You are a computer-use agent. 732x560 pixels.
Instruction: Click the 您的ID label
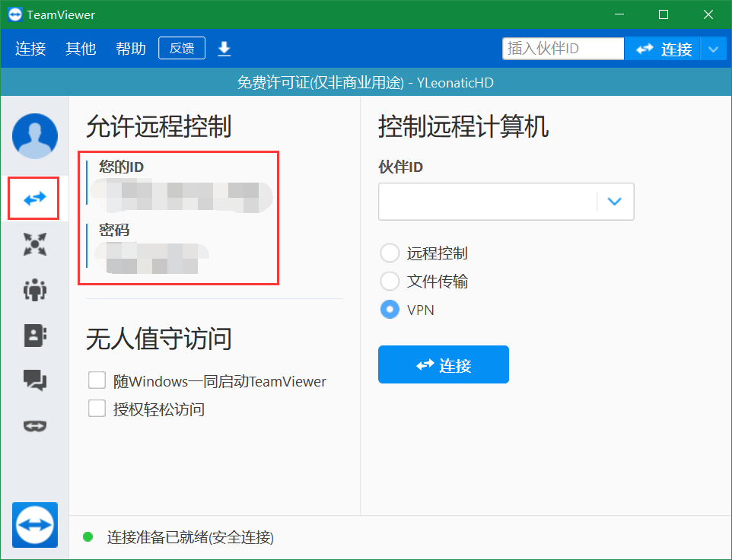[122, 167]
